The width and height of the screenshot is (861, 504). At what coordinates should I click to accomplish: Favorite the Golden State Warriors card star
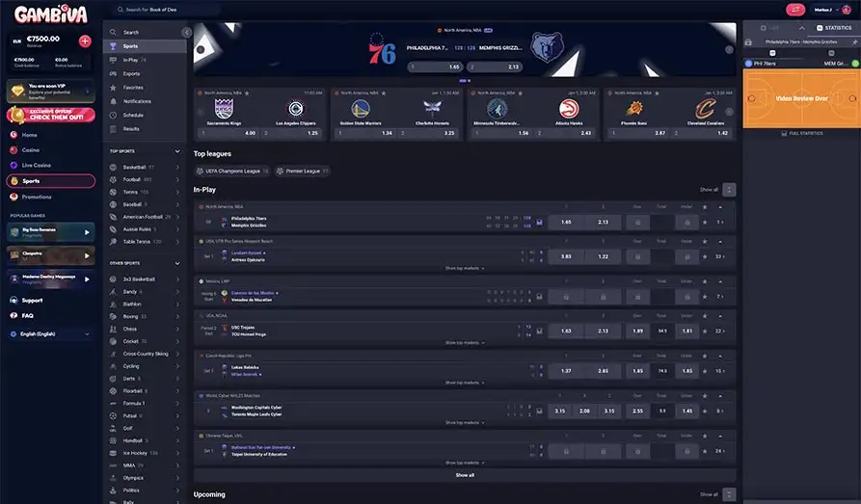[384, 93]
